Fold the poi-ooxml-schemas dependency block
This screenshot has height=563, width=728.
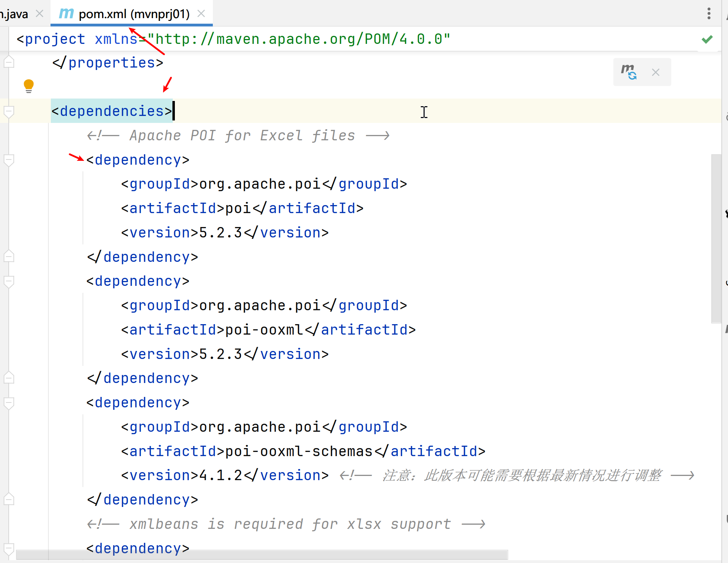9,403
